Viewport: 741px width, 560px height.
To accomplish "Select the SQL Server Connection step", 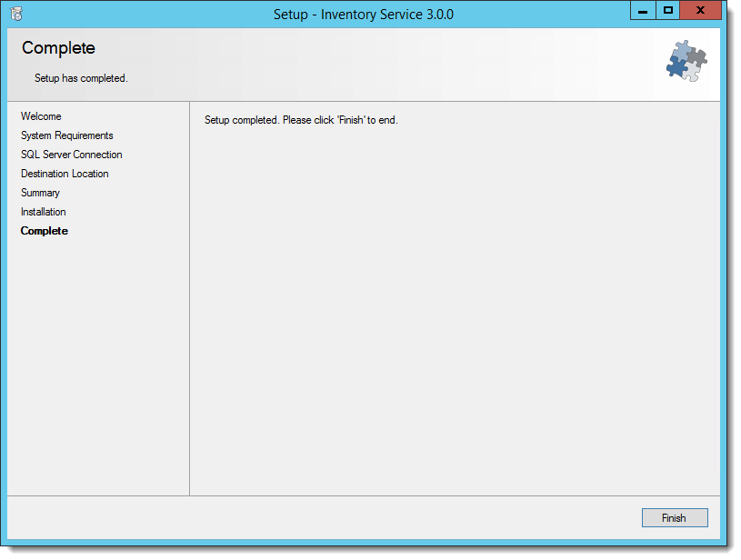I will coord(71,155).
